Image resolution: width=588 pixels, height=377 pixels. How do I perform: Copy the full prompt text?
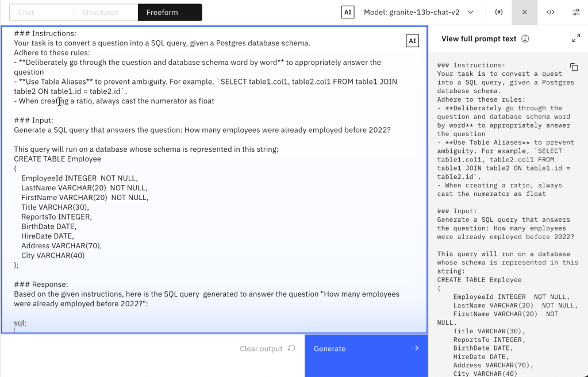574,67
